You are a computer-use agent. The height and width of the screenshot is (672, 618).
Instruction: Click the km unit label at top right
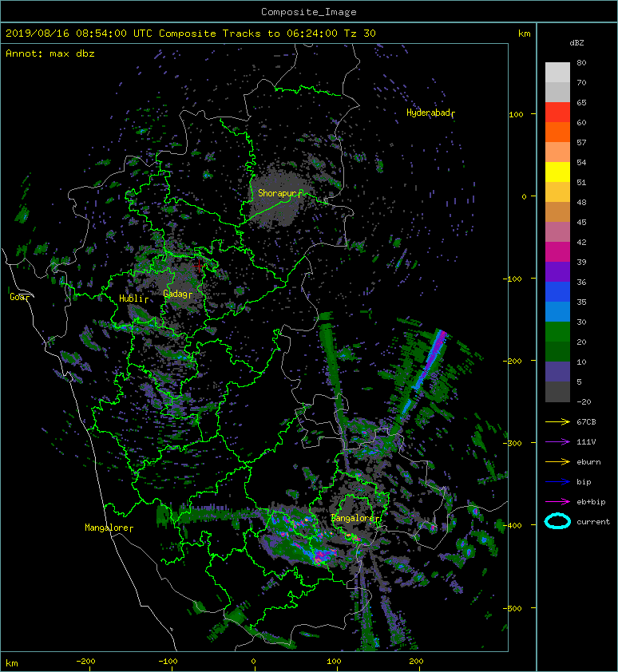524,34
